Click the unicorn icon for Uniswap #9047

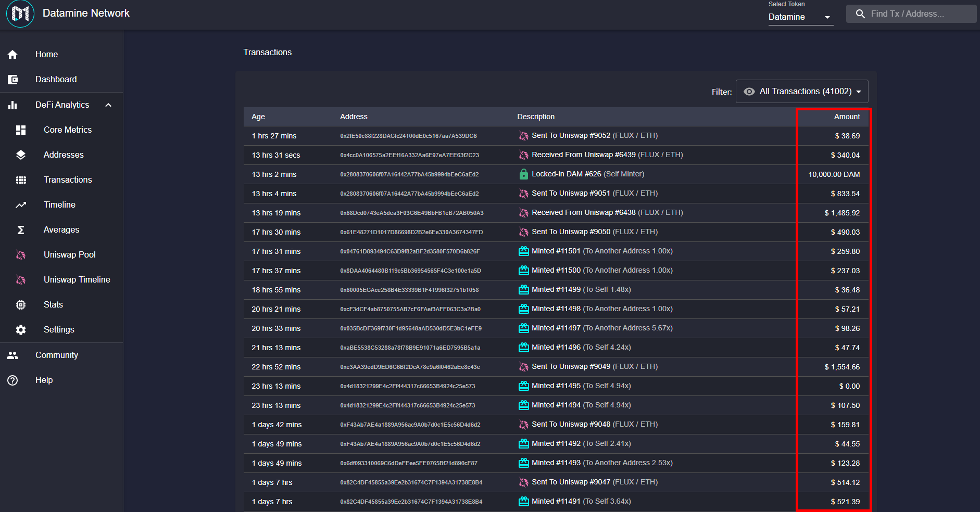pos(523,482)
